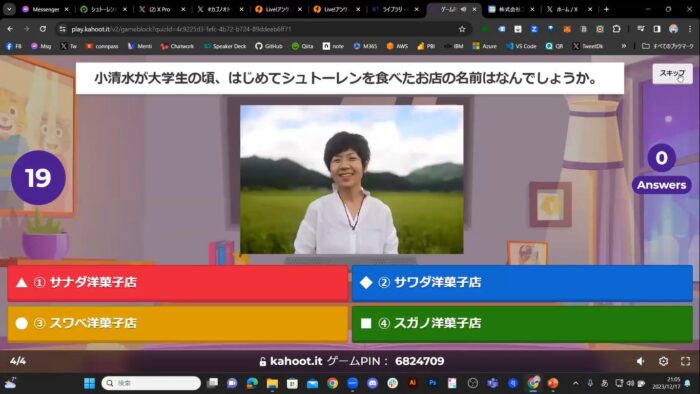Reload the Kahoot page
This screenshot has height=394, width=700.
[x=43, y=29]
